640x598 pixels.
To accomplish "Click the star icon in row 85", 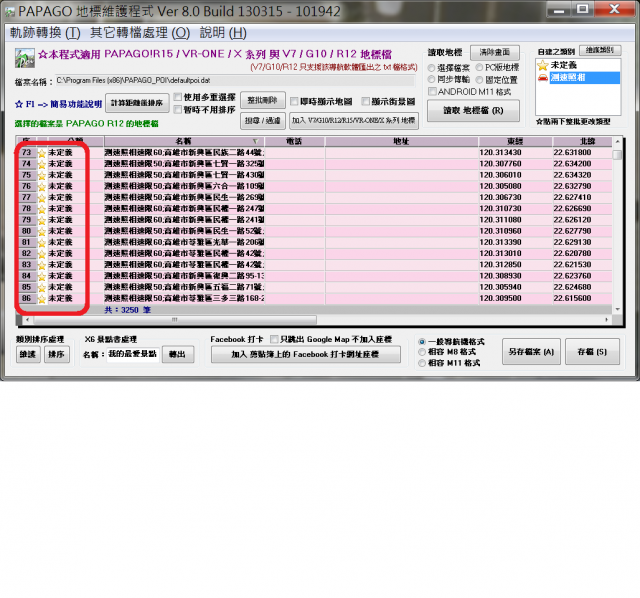I will tap(42, 288).
